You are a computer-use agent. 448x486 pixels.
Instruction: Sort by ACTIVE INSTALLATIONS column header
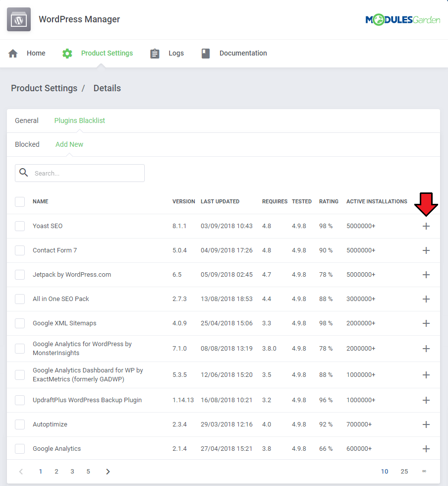(377, 201)
